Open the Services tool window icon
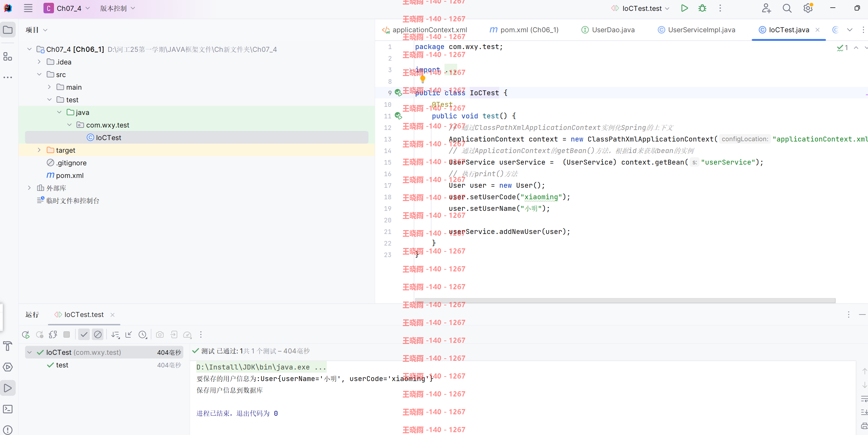The width and height of the screenshot is (868, 435). [x=8, y=367]
